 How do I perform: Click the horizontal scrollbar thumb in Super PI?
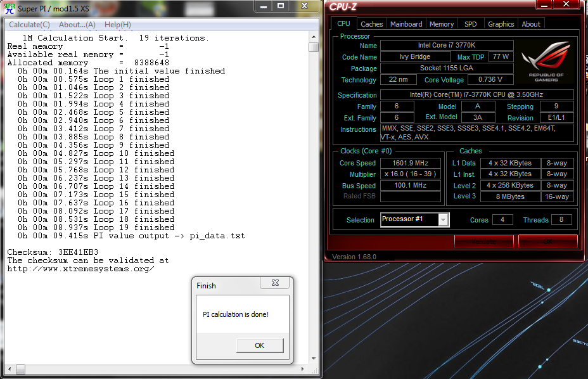[21, 369]
